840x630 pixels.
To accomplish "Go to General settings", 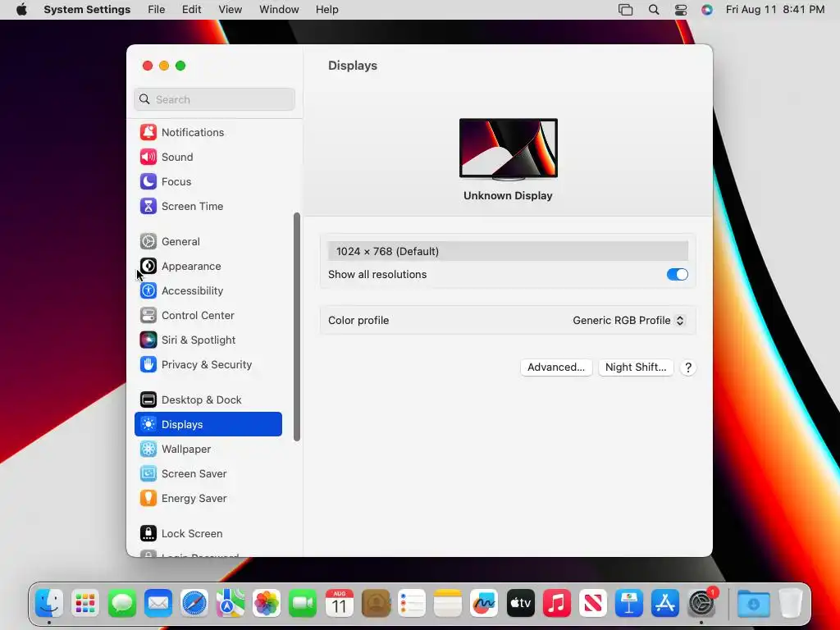I will click(x=208, y=242).
